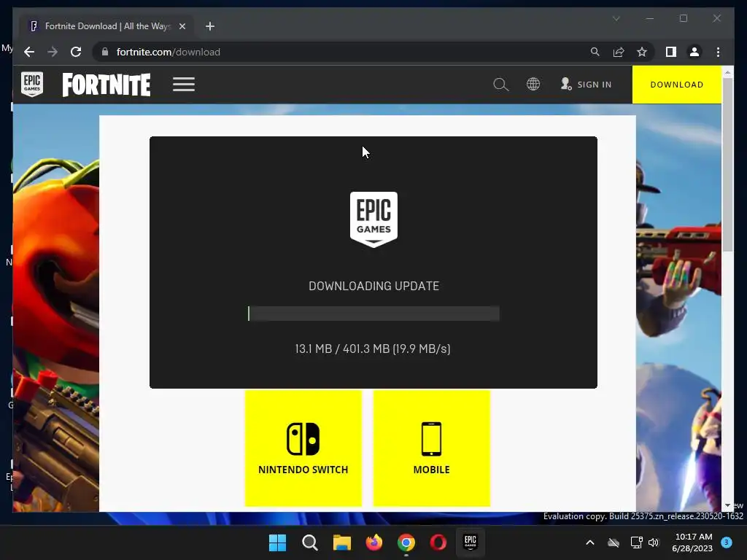This screenshot has width=747, height=560.
Task: Click the cloud sync tray icon
Action: tap(614, 542)
